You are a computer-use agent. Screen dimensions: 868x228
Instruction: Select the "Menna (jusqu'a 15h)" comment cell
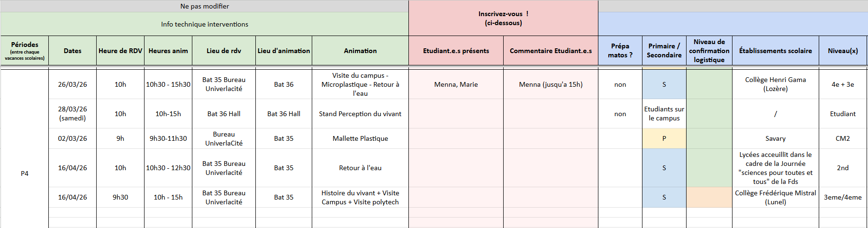pos(551,84)
